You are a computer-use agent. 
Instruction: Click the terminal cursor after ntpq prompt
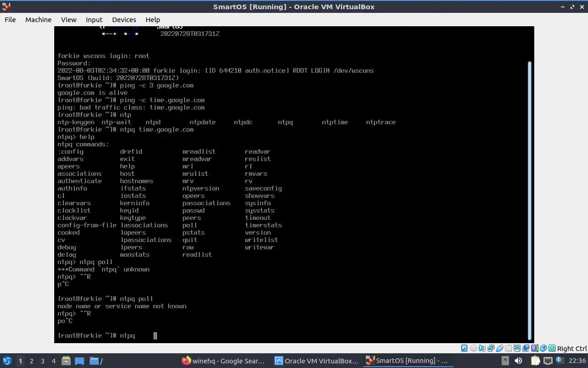pyautogui.click(x=155, y=336)
